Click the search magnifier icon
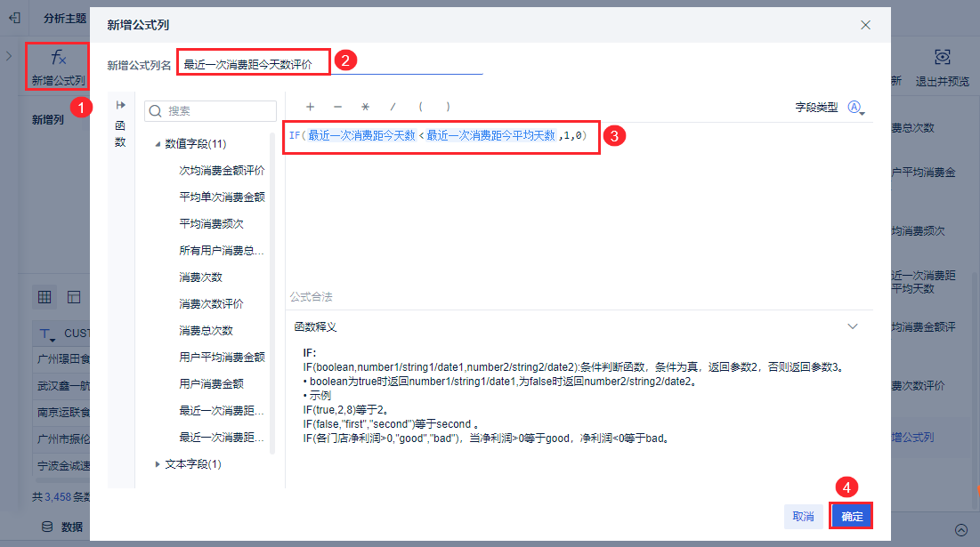Viewport: 980px width, 547px height. click(156, 111)
